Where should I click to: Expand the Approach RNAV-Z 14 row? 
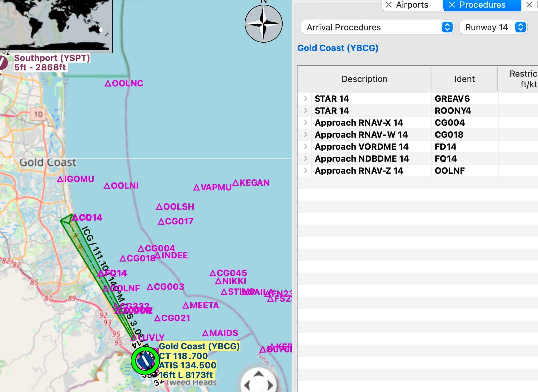pos(306,171)
